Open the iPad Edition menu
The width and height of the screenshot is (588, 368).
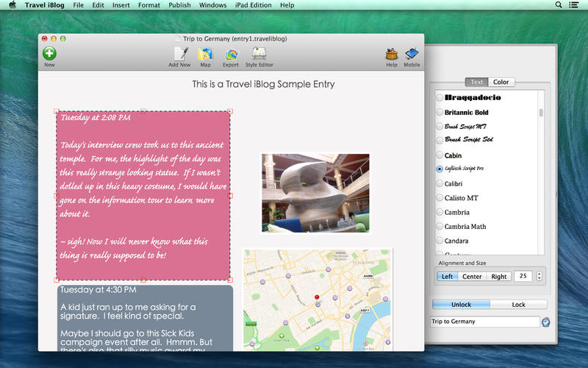(x=253, y=5)
